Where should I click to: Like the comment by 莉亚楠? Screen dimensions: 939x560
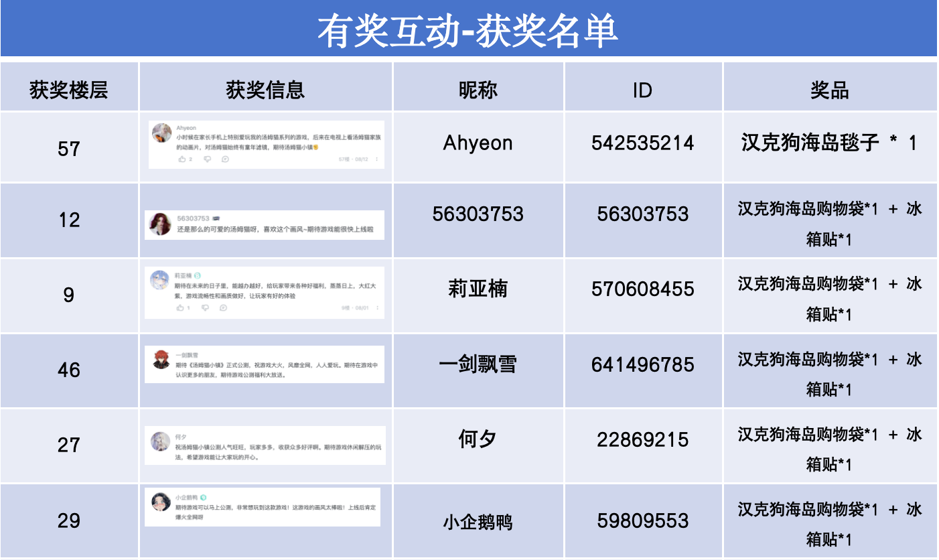point(180,307)
